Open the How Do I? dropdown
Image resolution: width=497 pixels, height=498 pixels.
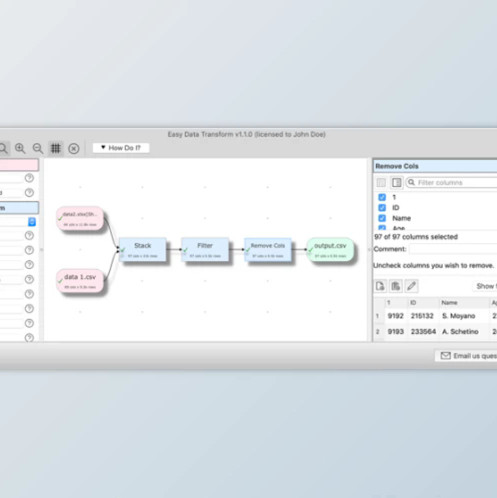[121, 148]
